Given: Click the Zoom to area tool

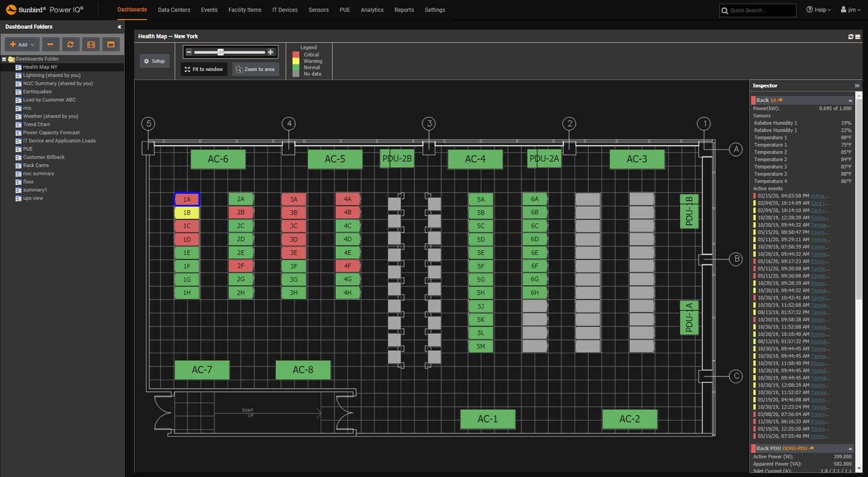Looking at the screenshot, I should click(x=255, y=69).
